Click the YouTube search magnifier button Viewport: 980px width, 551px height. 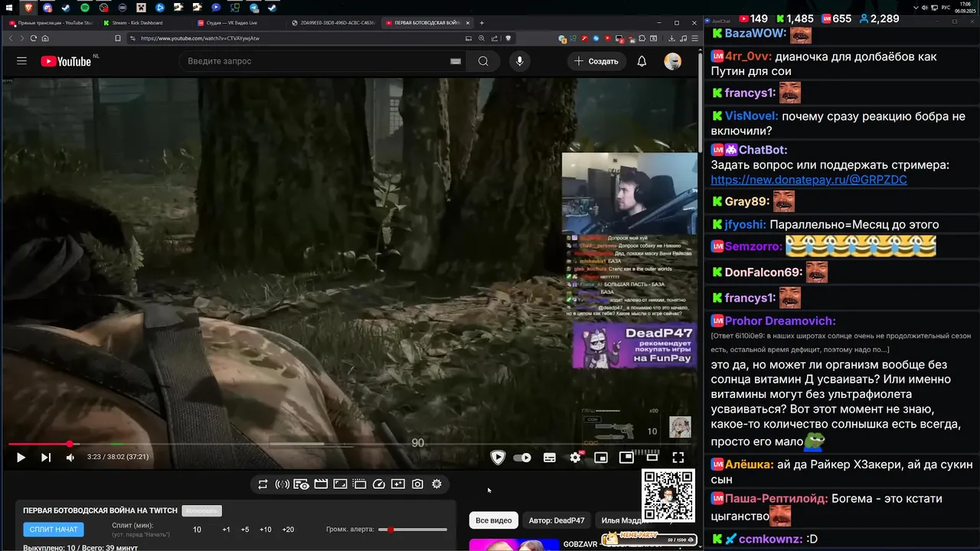pyautogui.click(x=483, y=61)
